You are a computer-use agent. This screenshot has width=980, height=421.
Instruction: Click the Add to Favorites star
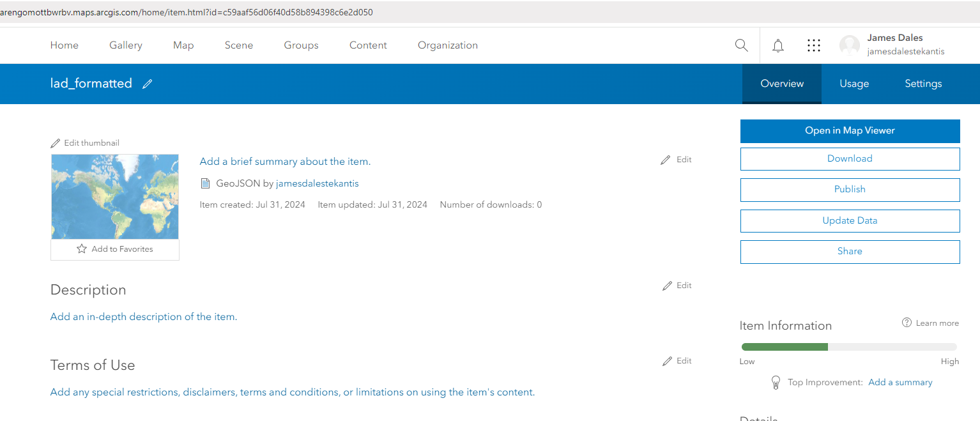pyautogui.click(x=82, y=249)
